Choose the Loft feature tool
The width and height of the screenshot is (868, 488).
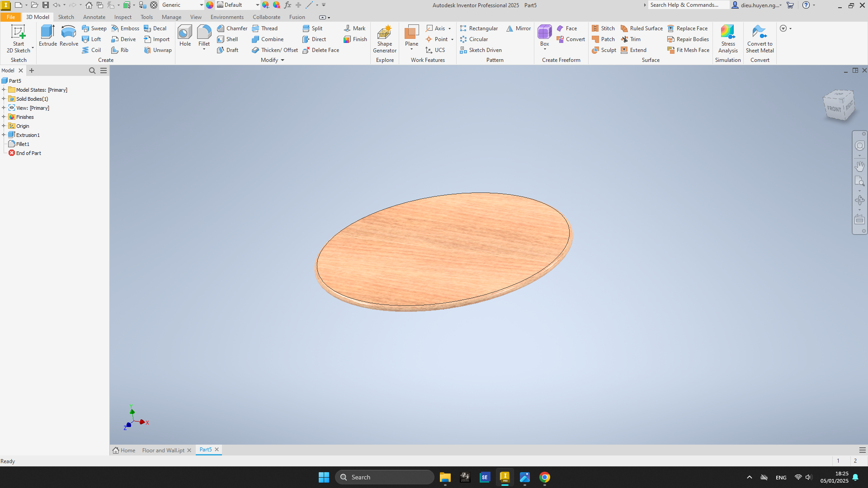91,39
